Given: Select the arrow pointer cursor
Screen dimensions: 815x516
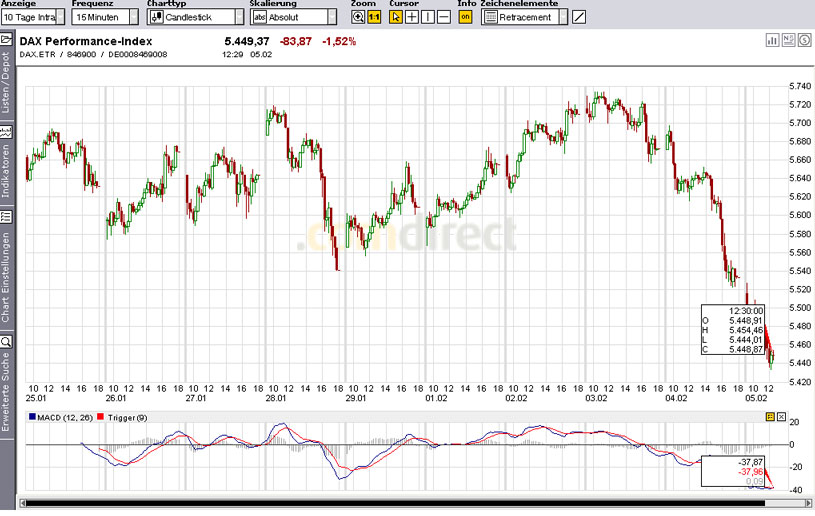Looking at the screenshot, I should 395,17.
